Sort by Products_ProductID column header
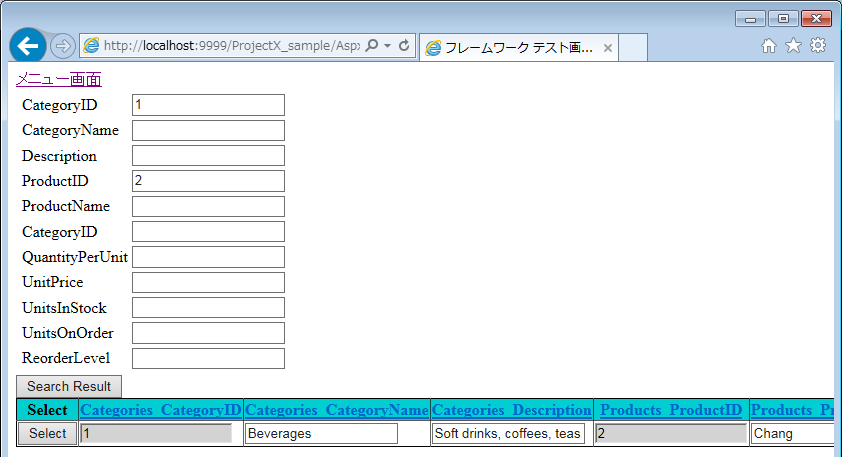 coord(671,410)
